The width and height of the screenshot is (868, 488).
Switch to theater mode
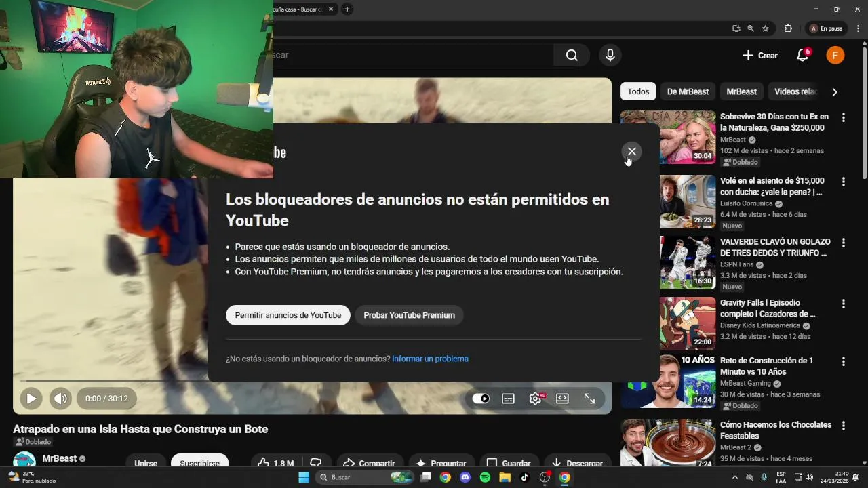(562, 399)
